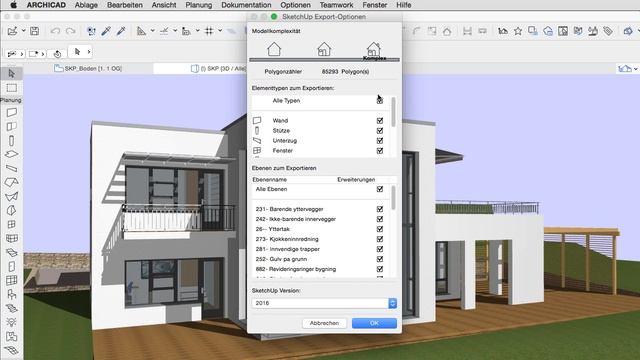Click the Erweiterungen column header

(x=356, y=180)
